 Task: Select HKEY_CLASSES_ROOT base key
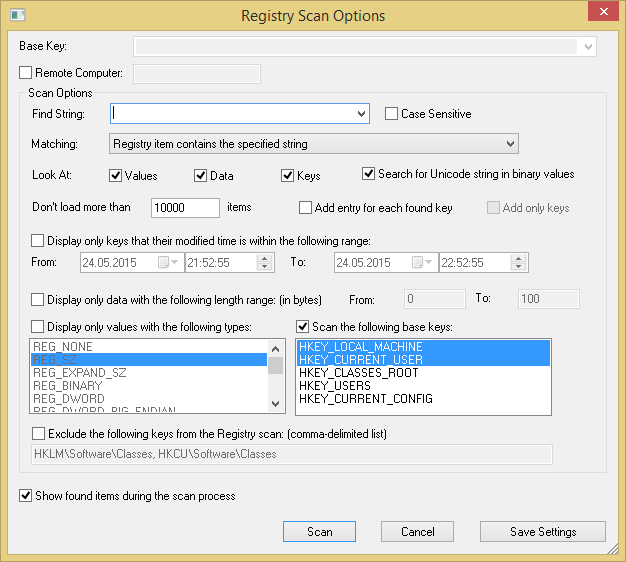click(x=423, y=373)
